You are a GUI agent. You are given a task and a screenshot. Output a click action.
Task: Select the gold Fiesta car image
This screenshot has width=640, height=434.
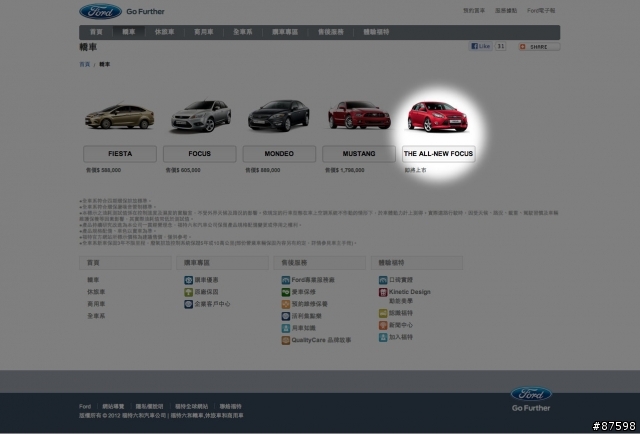coord(120,116)
